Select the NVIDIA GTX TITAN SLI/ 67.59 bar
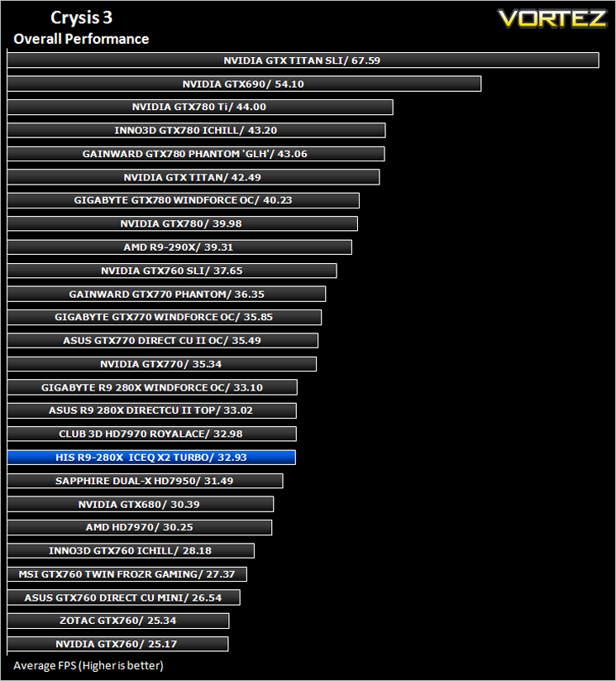 tap(303, 60)
